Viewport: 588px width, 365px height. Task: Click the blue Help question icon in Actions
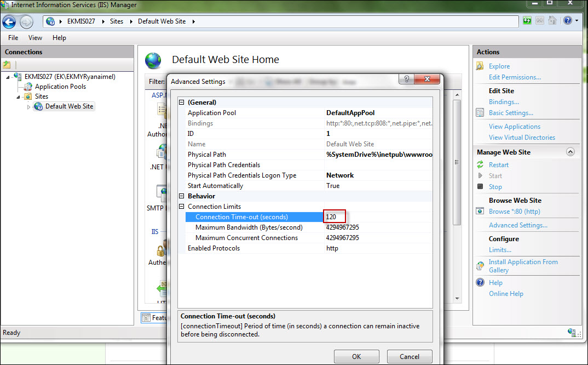[x=480, y=282]
